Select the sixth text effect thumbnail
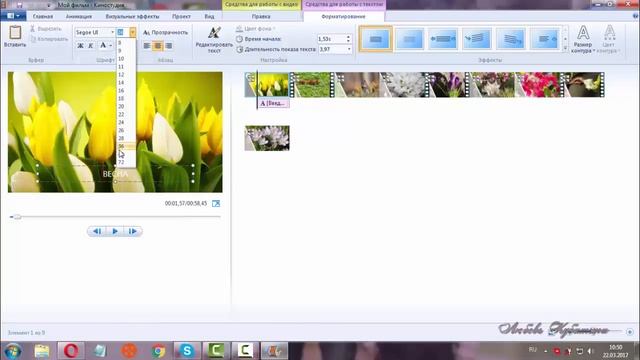Screen dimensions: 640x360 [x=545, y=39]
